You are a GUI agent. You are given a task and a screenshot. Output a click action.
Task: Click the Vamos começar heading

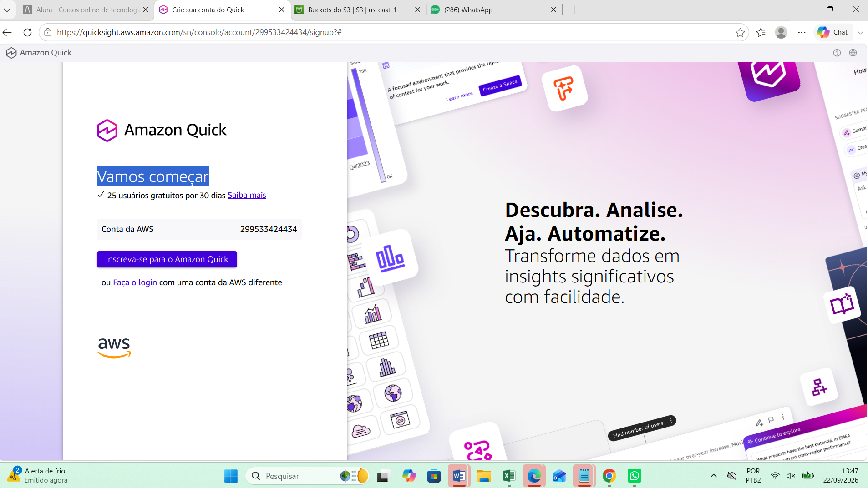click(153, 176)
